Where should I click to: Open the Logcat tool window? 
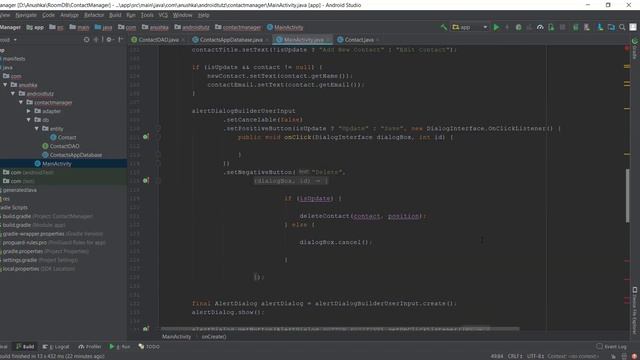click(x=56, y=347)
